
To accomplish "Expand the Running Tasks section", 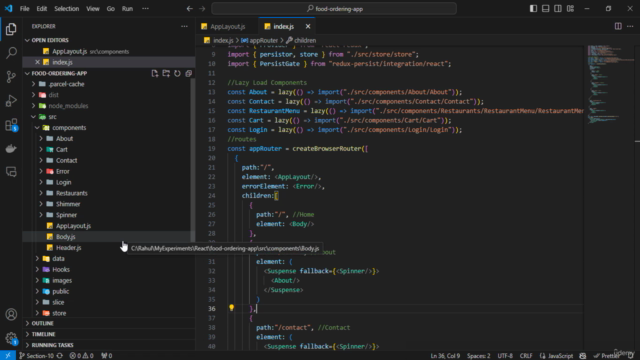I will pyautogui.click(x=109, y=345).
